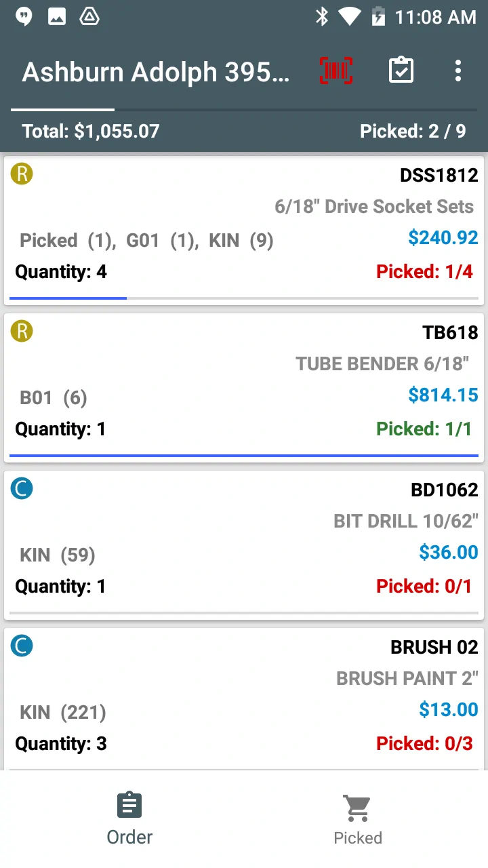This screenshot has width=488, height=868.
Task: Tap the DSS1812 pick progress bar
Action: [x=244, y=298]
